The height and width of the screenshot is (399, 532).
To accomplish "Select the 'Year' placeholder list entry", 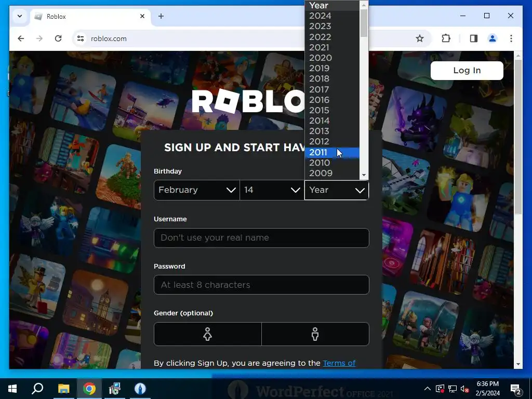I will 332,5.
